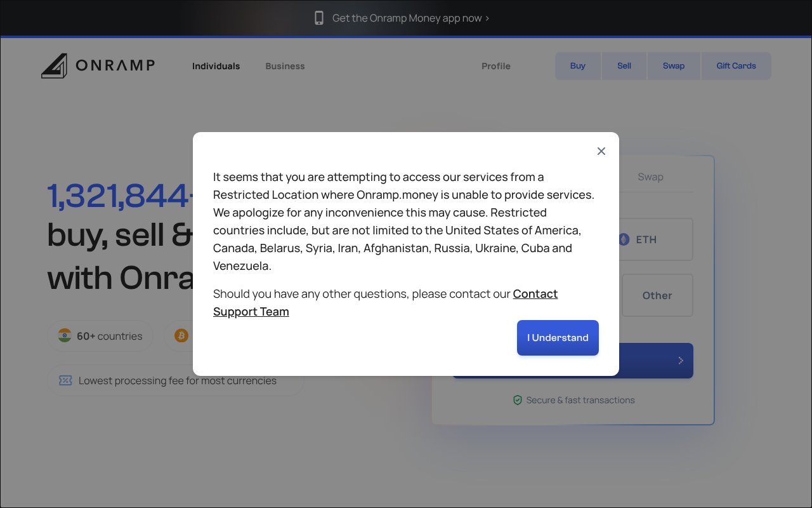Click the Profile menu item

tap(495, 66)
